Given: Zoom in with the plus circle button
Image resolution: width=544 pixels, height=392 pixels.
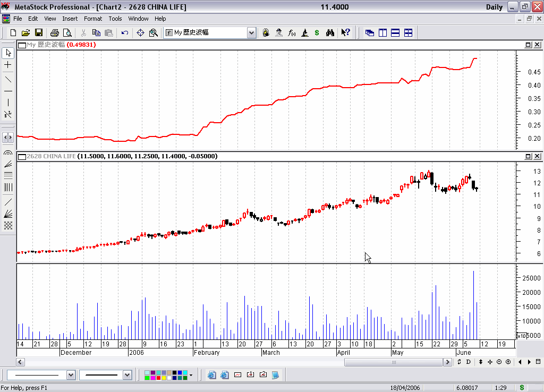Looking at the screenshot, I should tap(508, 362).
